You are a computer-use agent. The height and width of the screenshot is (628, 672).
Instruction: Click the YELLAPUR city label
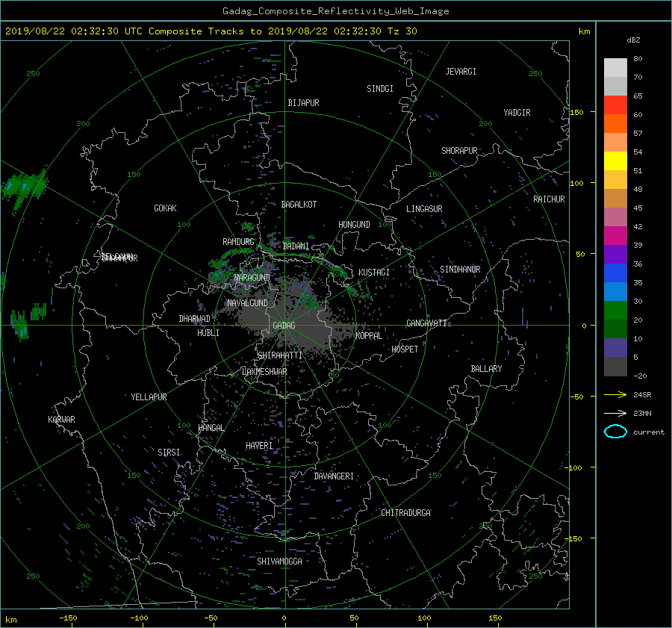tap(149, 397)
